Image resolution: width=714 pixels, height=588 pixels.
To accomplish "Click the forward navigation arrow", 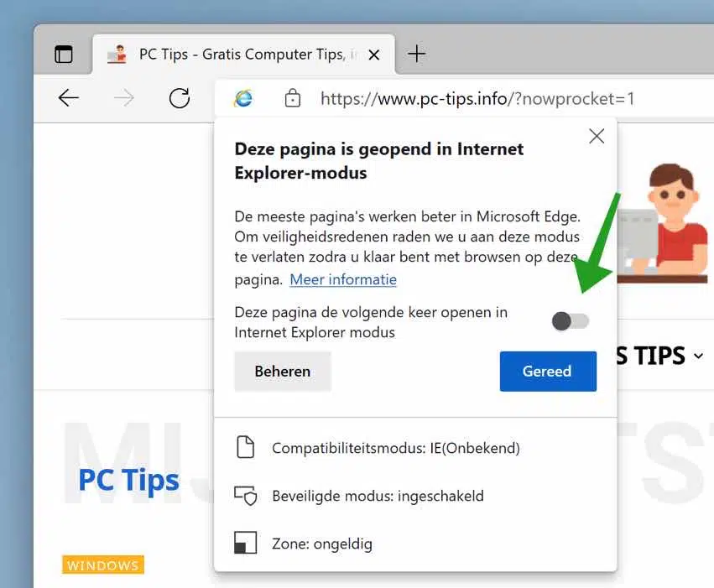I will 124,98.
